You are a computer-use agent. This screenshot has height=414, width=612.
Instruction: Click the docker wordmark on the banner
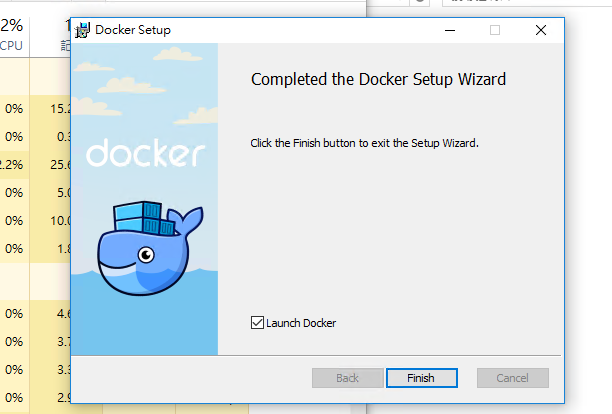point(146,153)
